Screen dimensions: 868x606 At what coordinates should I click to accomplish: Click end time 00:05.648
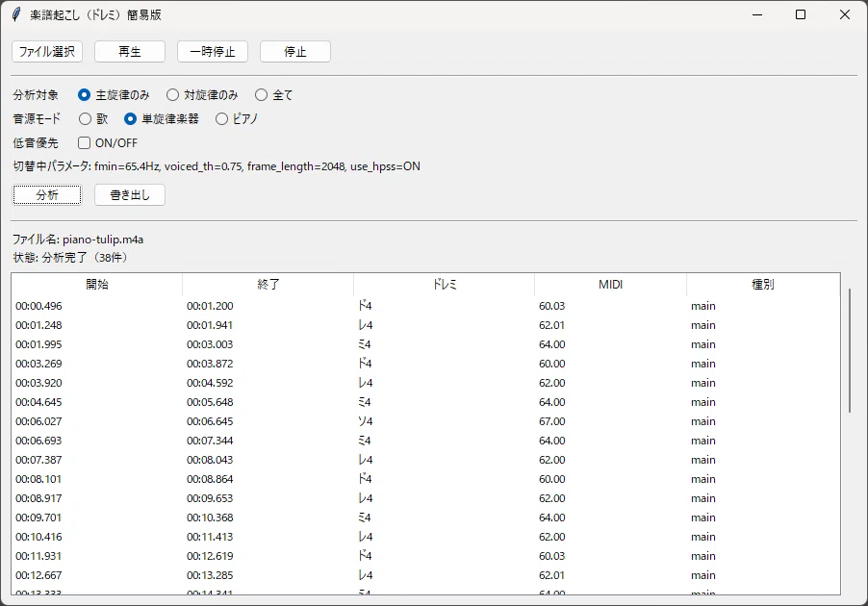tap(210, 402)
